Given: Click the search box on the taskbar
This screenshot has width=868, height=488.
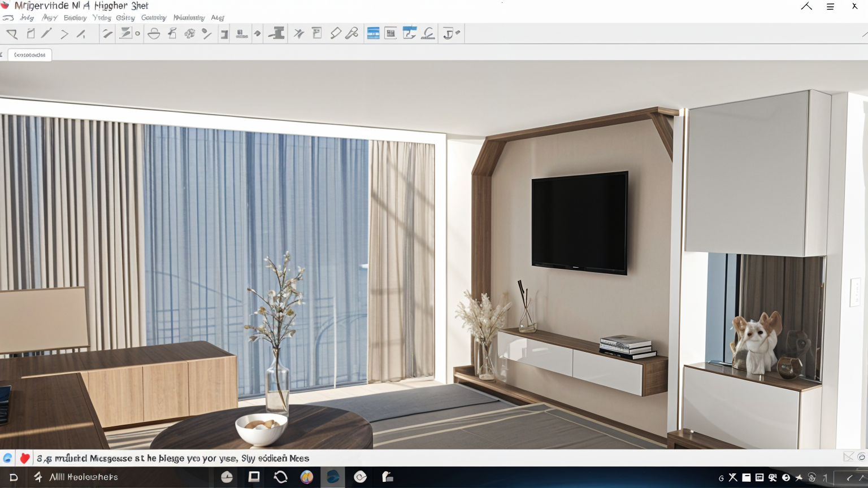Looking at the screenshot, I should click(x=84, y=477).
